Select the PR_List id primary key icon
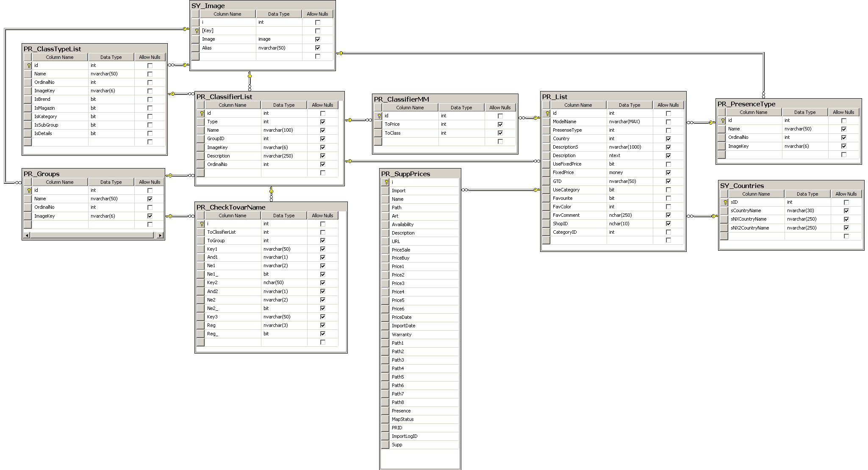This screenshot has width=868, height=470. 547,113
